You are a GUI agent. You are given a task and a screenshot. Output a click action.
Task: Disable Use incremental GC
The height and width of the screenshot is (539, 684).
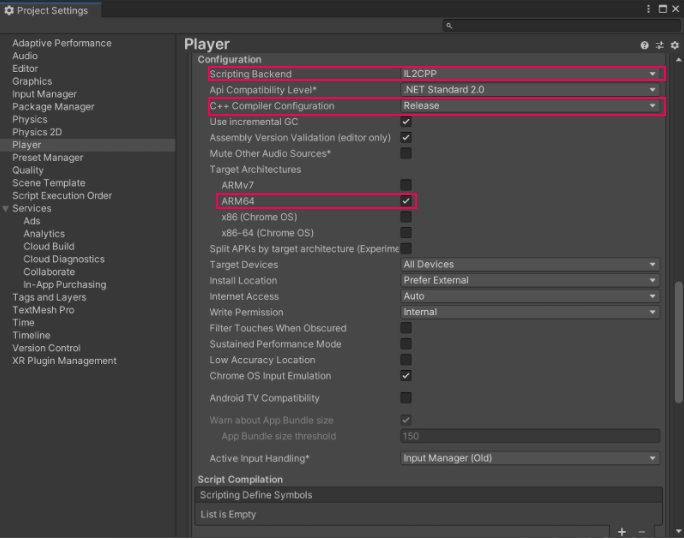coord(406,122)
